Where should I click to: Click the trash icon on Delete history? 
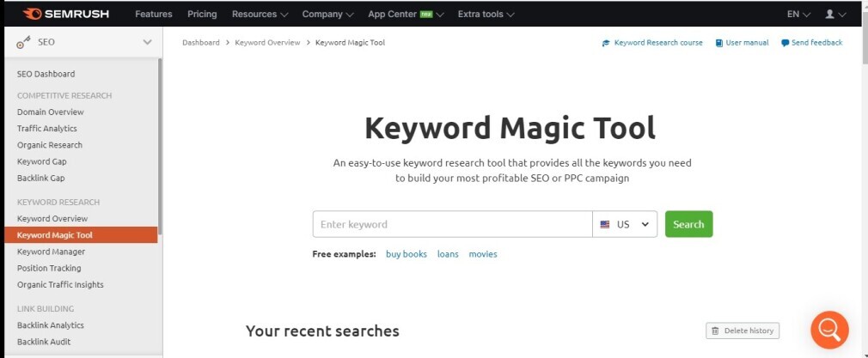pyautogui.click(x=715, y=331)
